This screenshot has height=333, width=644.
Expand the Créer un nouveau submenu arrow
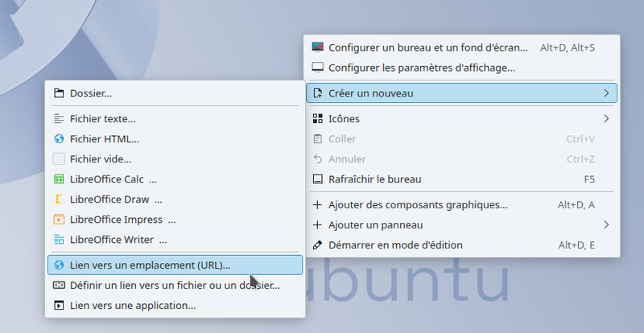[x=605, y=93]
